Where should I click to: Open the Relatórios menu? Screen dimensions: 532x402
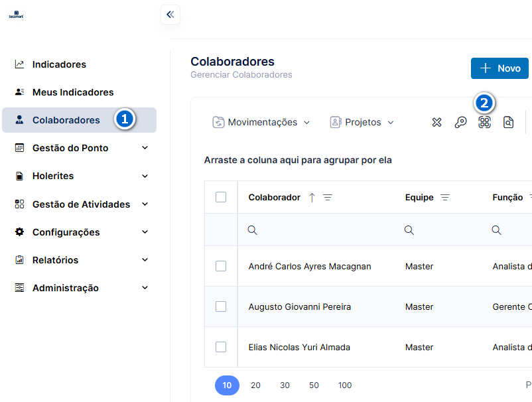(79, 260)
